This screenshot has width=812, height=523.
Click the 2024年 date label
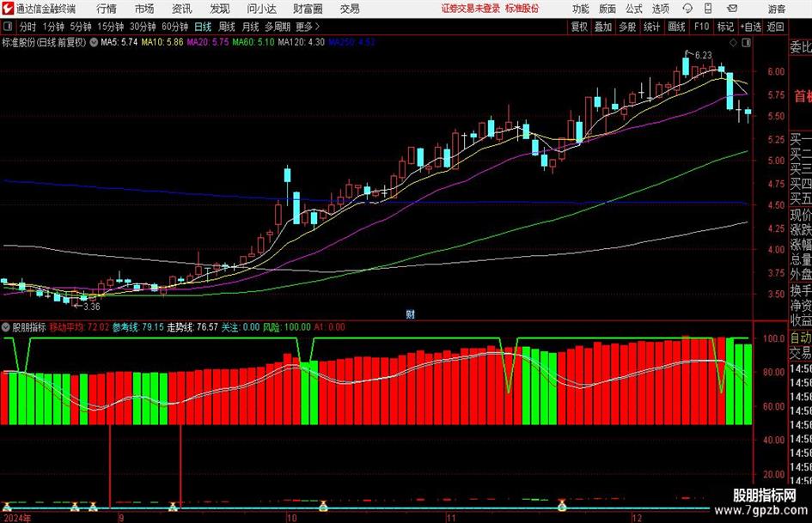pyautogui.click(x=17, y=518)
